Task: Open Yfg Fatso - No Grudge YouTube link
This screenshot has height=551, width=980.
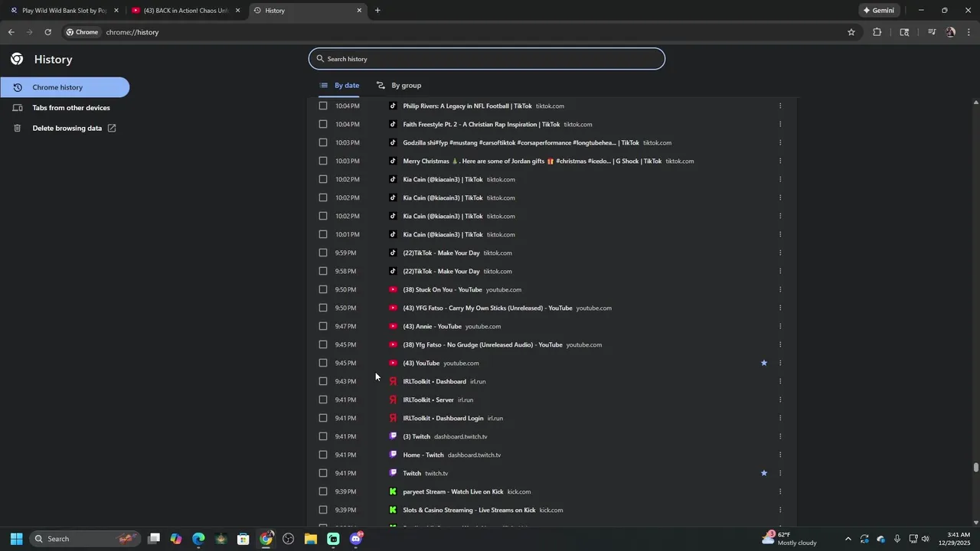Action: click(482, 345)
